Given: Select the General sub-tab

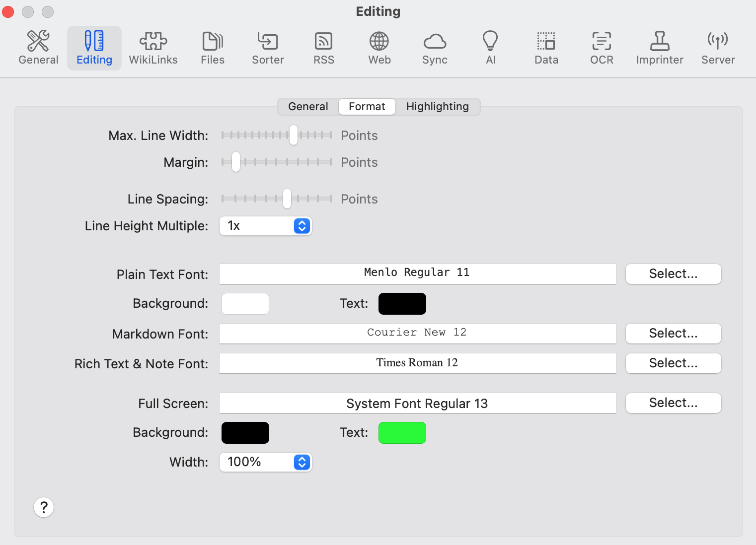Looking at the screenshot, I should (x=308, y=107).
